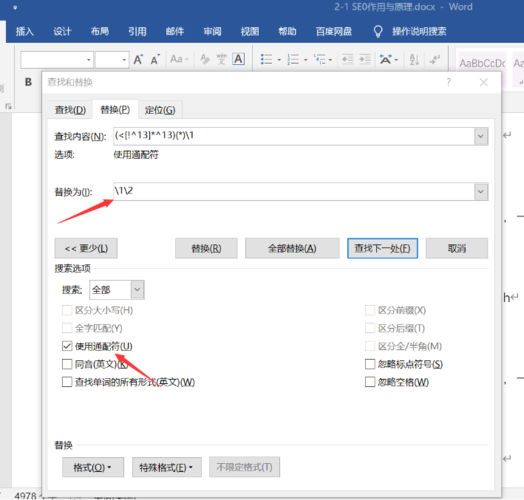
Task: Toggle 全字匹配(Y) checkbox
Action: pos(67,328)
